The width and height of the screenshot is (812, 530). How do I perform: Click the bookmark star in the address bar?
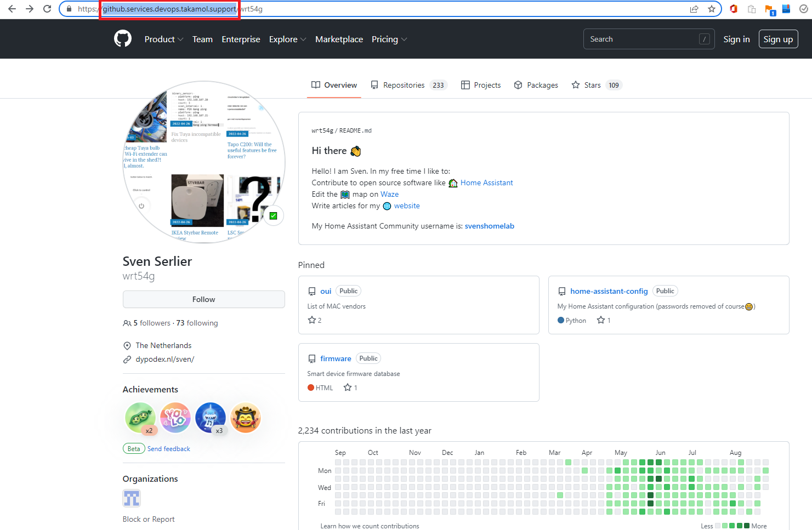point(712,9)
